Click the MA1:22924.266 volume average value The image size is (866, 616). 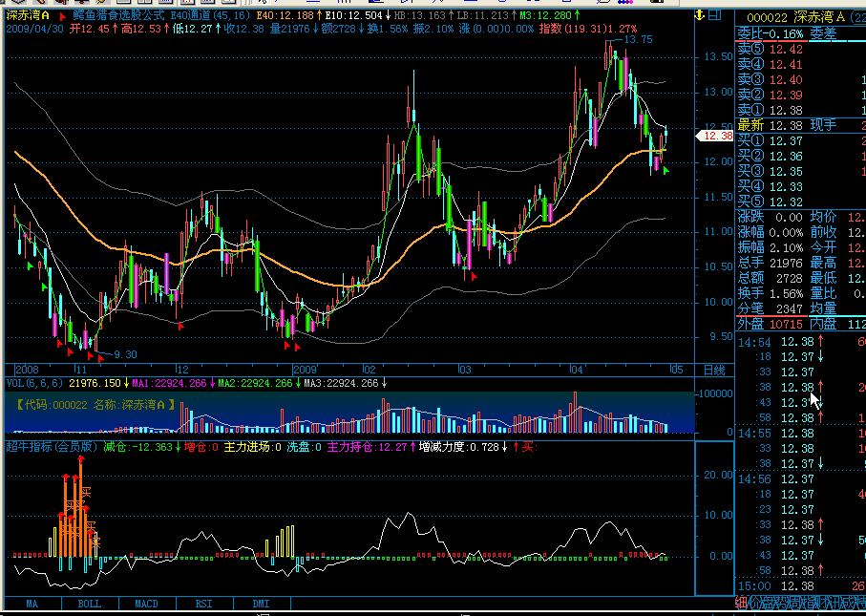(173, 383)
